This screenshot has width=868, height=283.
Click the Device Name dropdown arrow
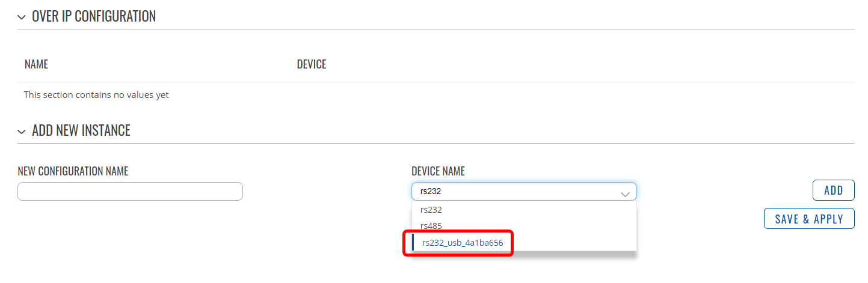pyautogui.click(x=625, y=193)
